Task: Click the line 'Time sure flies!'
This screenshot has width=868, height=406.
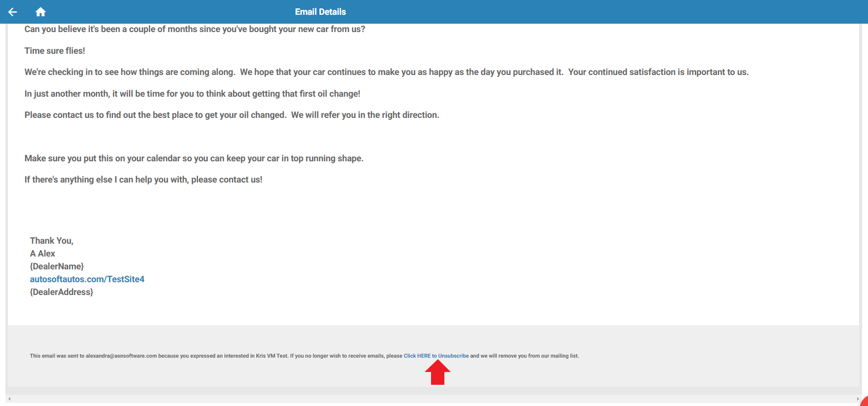Action: click(55, 51)
